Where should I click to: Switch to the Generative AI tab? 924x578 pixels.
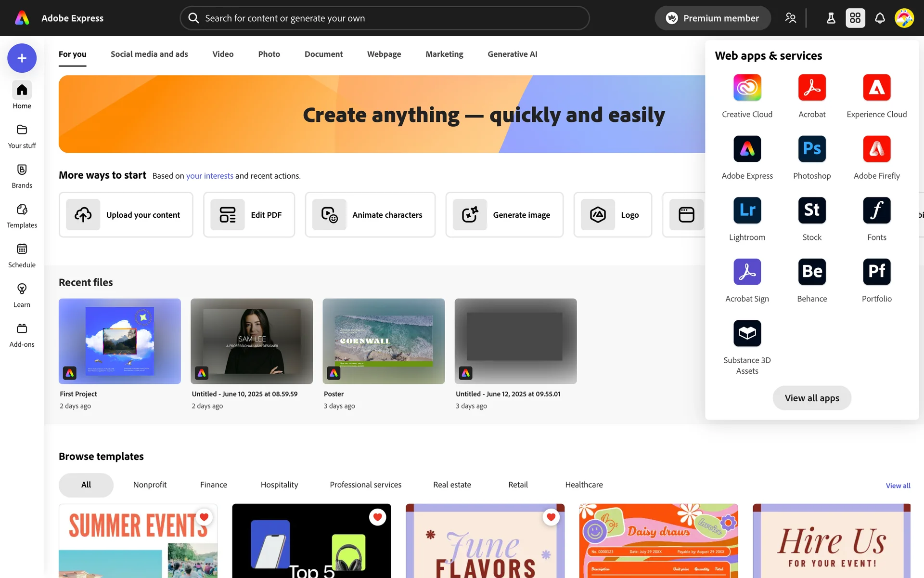[512, 54]
